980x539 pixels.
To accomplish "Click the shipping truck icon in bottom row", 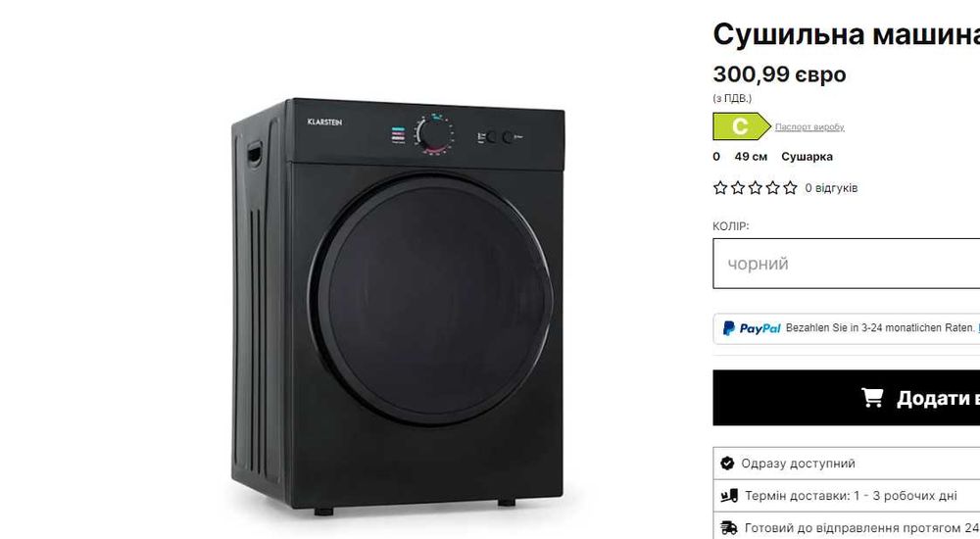I will (x=729, y=528).
